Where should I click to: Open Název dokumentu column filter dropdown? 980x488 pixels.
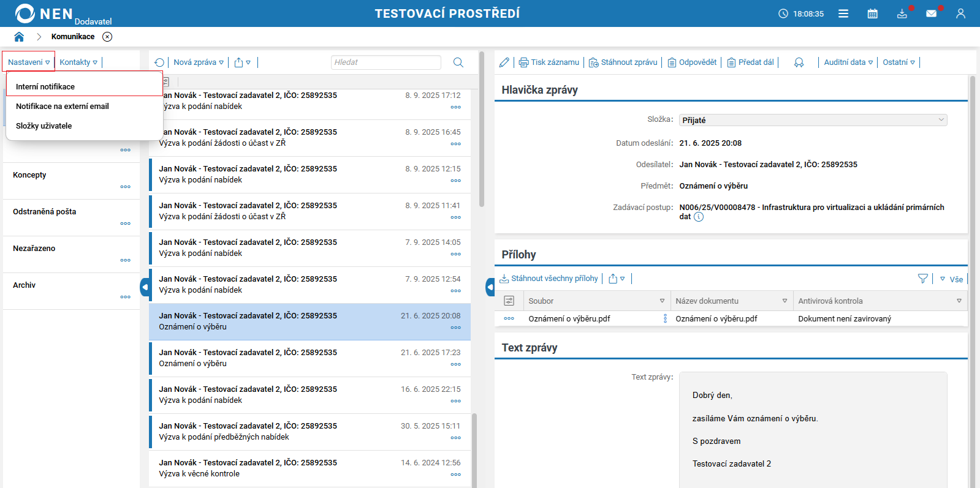click(784, 301)
